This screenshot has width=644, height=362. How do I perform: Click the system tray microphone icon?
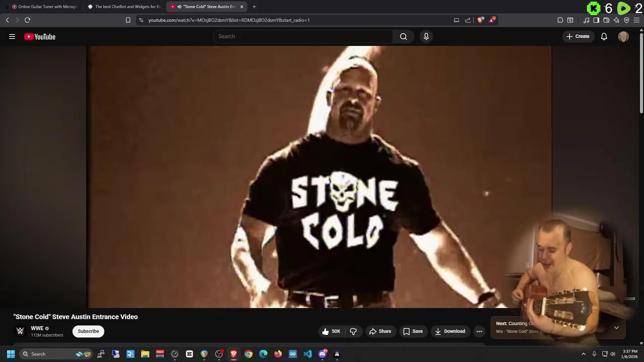[594, 354]
